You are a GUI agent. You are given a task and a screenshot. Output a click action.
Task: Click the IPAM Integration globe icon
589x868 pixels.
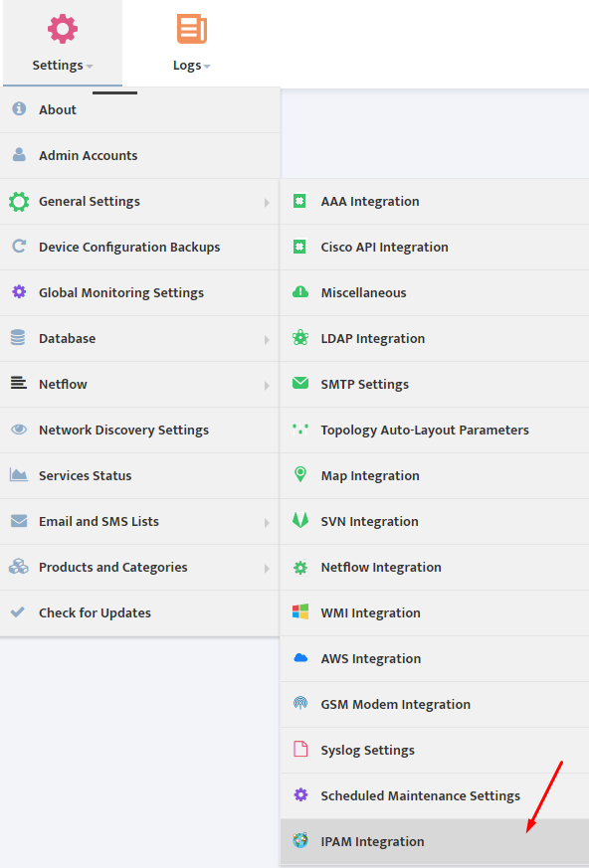[x=300, y=840]
